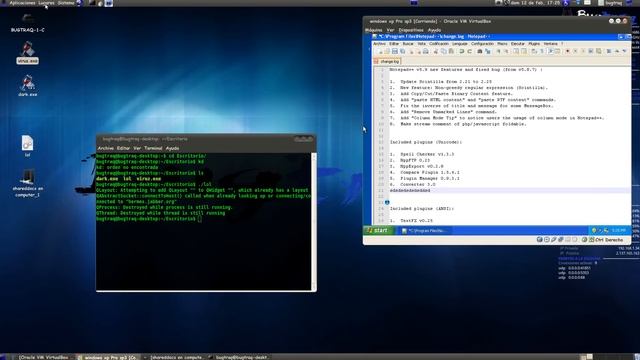
Task: Click terminal launcher icon in top panel
Action: (92, 3)
